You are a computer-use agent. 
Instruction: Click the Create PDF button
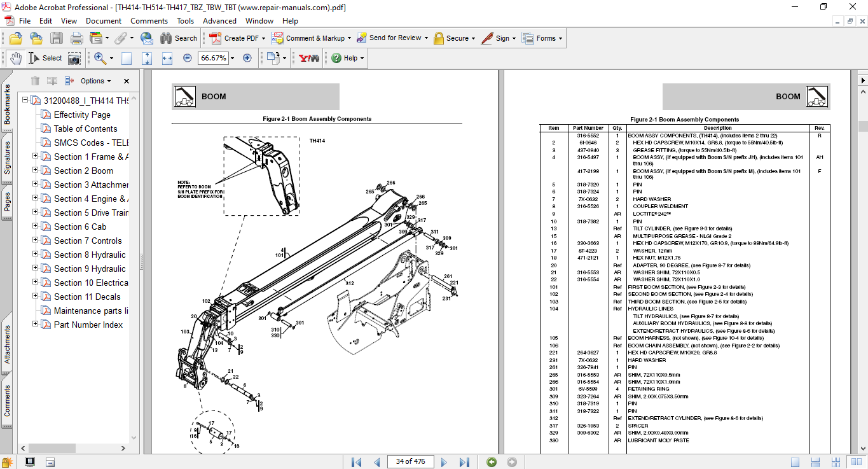tap(235, 38)
